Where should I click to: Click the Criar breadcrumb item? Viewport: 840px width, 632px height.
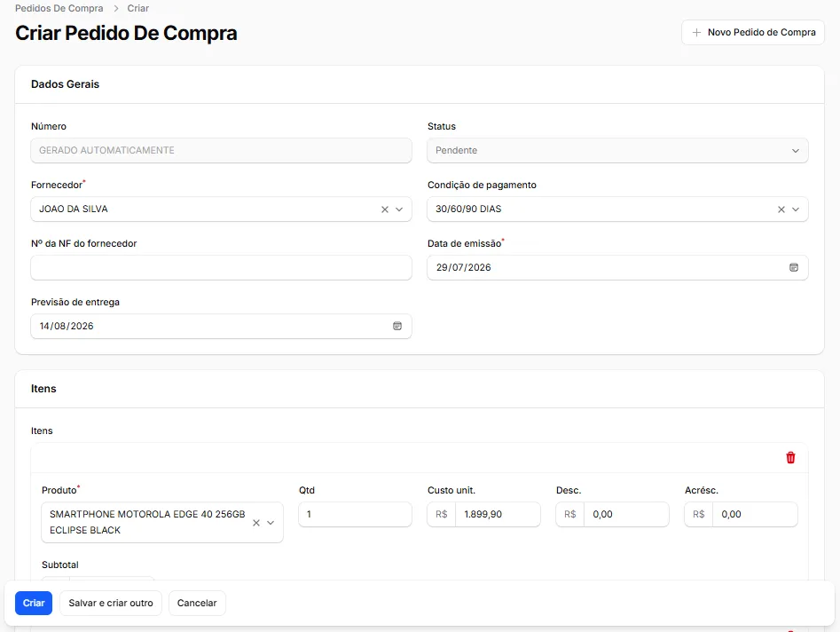tap(137, 9)
